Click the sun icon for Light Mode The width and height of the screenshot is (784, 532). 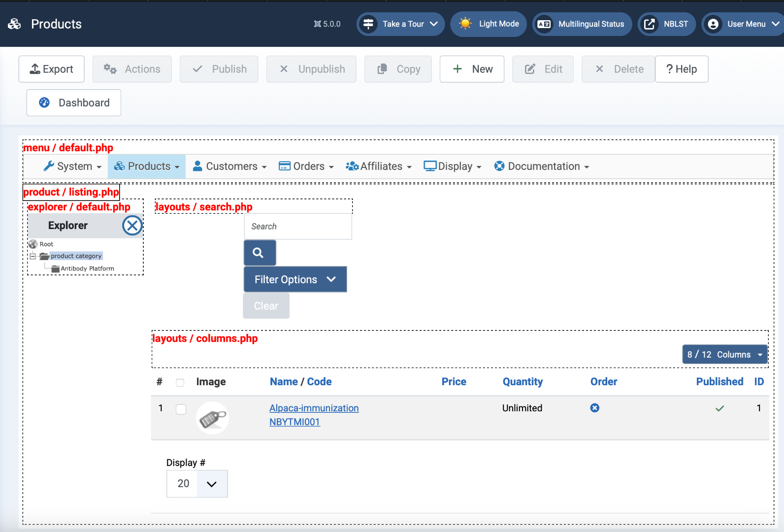(465, 23)
